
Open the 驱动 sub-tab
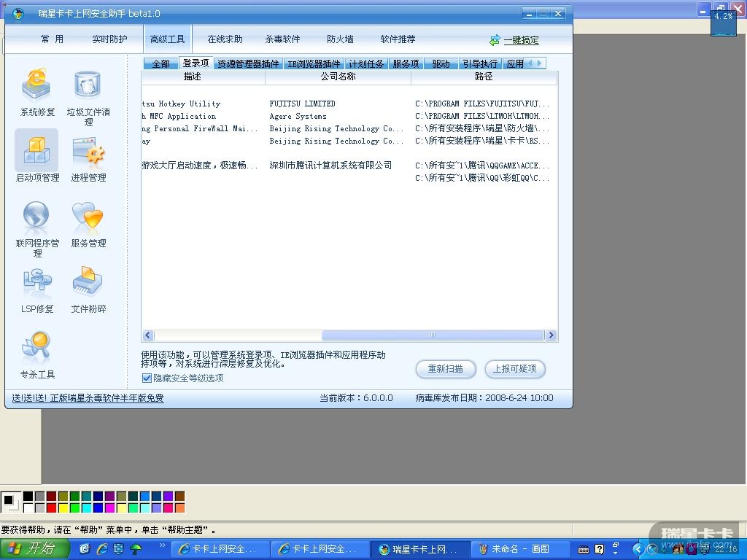(441, 64)
